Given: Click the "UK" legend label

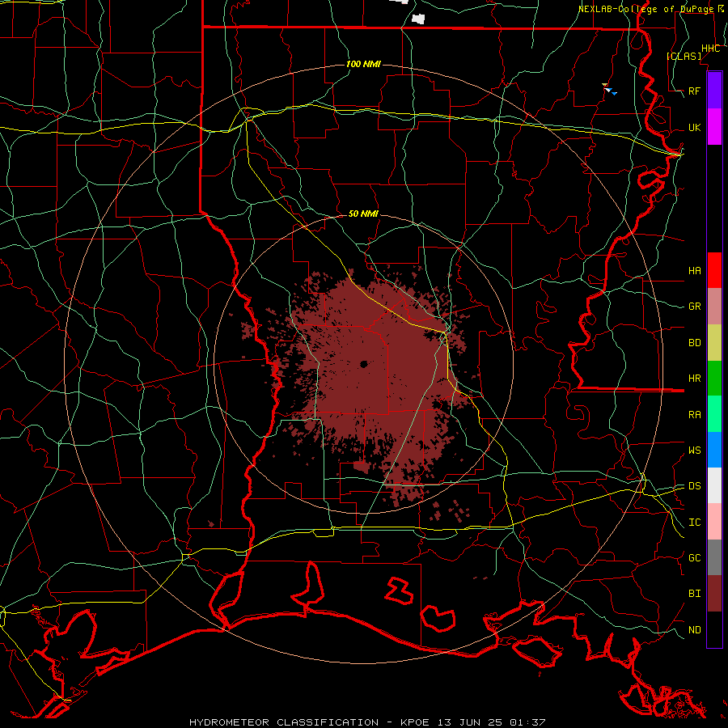Looking at the screenshot, I should (694, 127).
